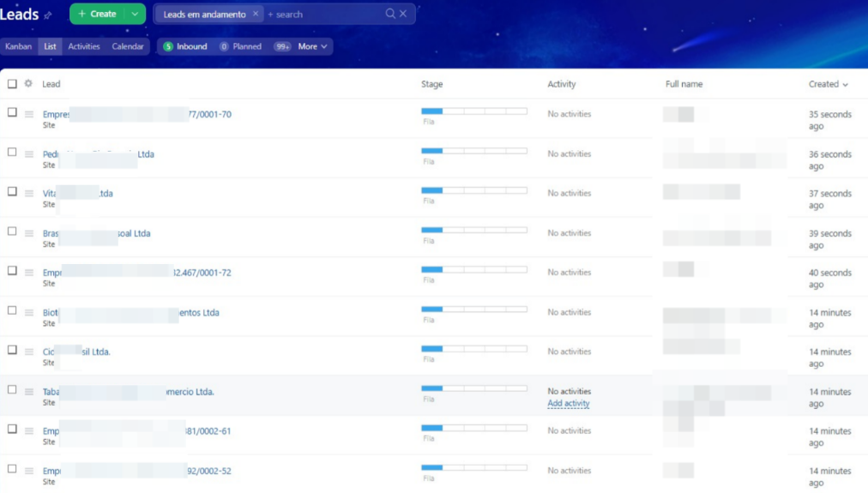Toggle the select-all leads checkbox

12,84
